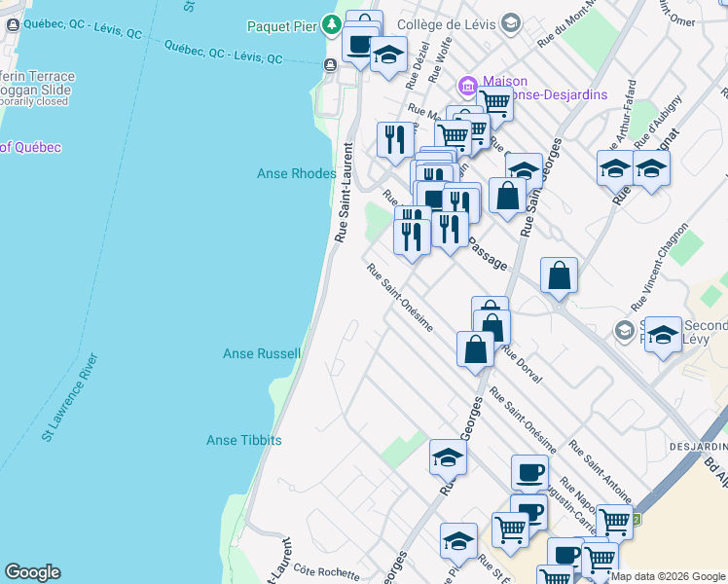Viewport: 728px width, 584px height.
Task: Click the 'Côte Rochette' street label
Action: pyautogui.click(x=326, y=572)
